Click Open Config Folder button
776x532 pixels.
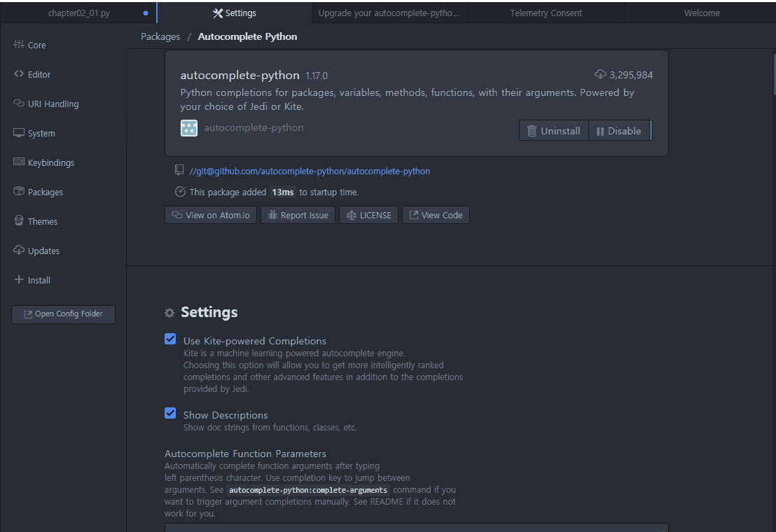[64, 314]
